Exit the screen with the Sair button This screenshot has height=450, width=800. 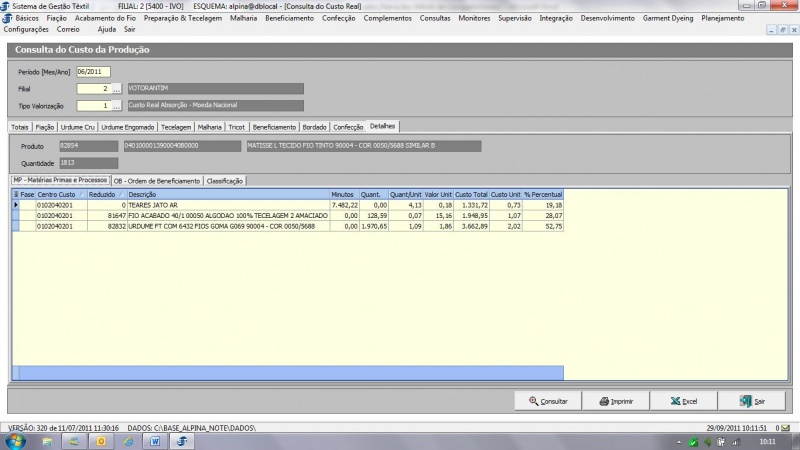click(753, 401)
